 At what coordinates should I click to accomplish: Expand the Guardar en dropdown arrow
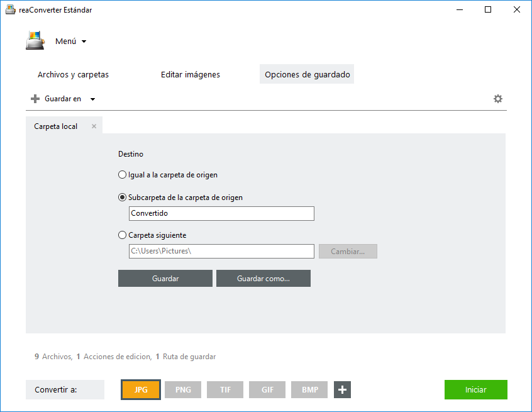92,99
